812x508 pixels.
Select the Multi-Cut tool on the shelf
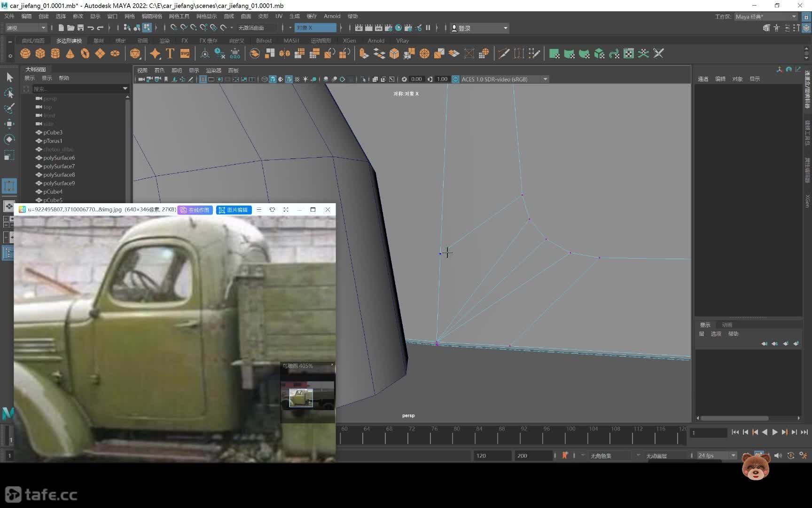tap(504, 54)
